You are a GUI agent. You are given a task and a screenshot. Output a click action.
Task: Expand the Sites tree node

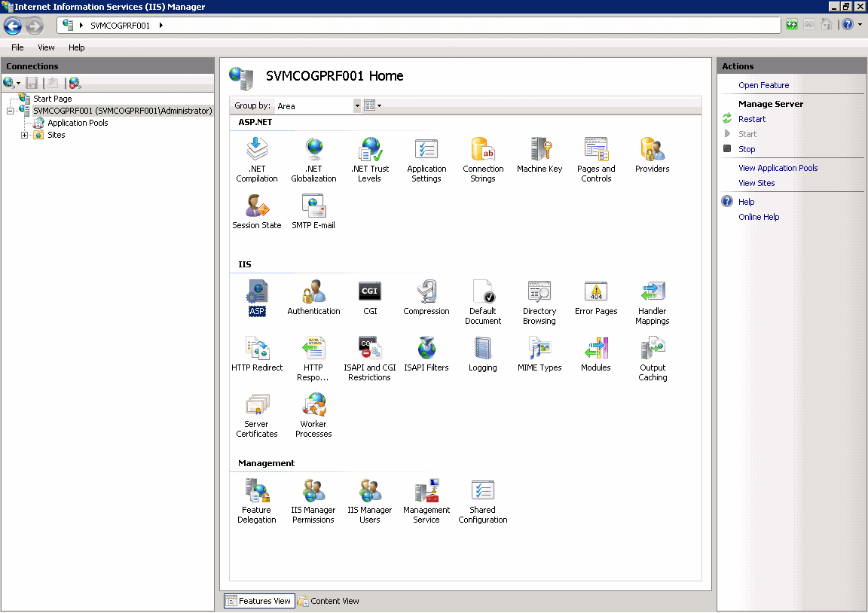[24, 135]
